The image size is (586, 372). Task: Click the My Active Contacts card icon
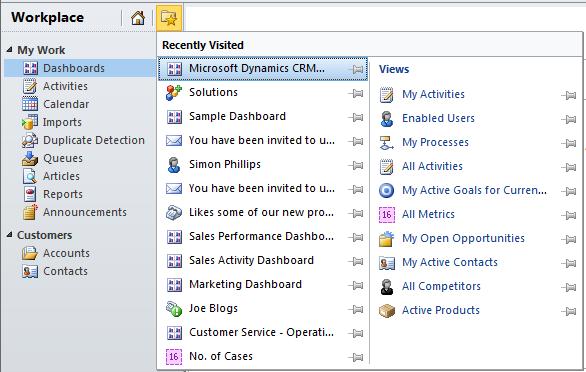[x=386, y=263]
